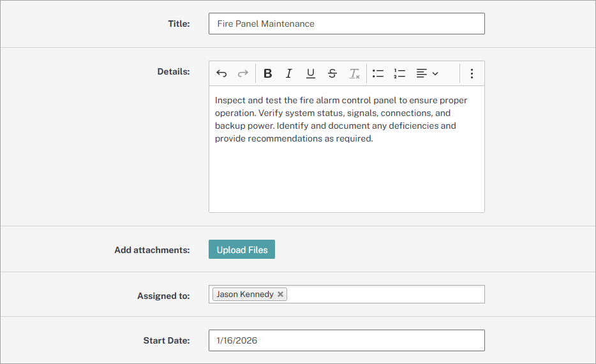Undo the last edit in Details
The height and width of the screenshot is (364, 596).
[221, 73]
